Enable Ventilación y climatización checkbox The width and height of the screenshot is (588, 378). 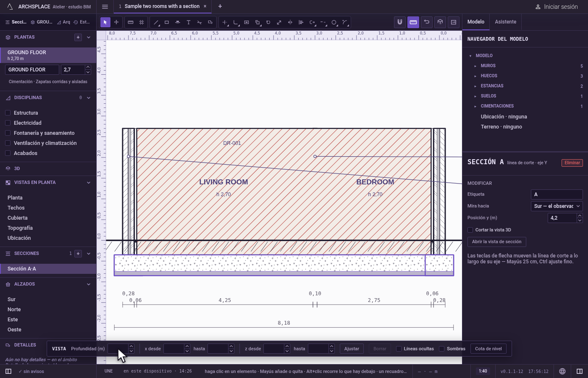click(x=8, y=143)
